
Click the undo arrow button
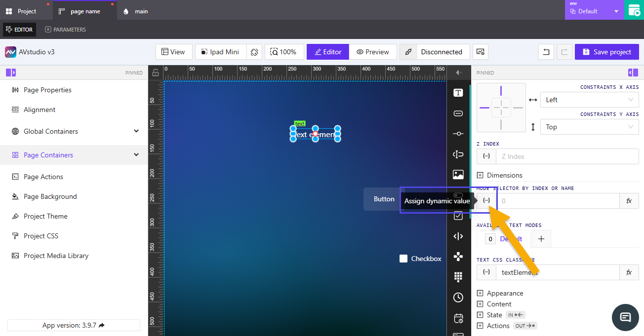pyautogui.click(x=546, y=52)
